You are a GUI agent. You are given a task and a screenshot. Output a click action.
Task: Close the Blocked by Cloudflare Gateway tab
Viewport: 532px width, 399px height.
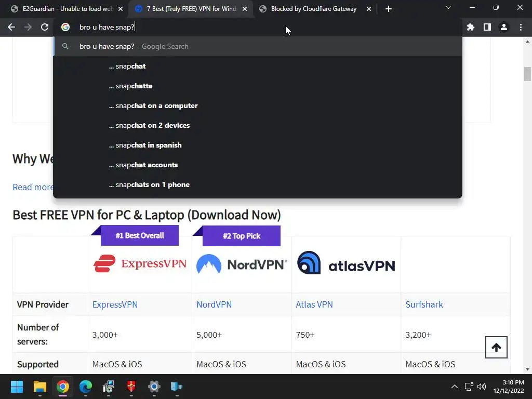pos(369,9)
